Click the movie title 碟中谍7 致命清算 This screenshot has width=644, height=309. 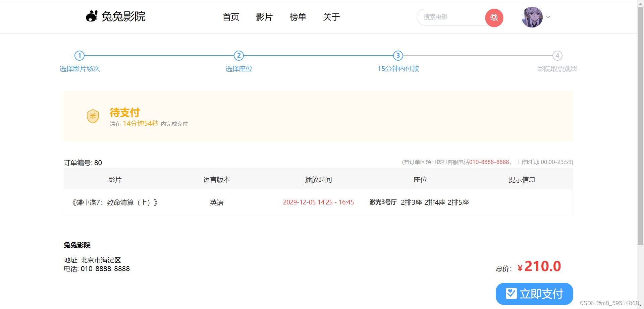(x=115, y=202)
